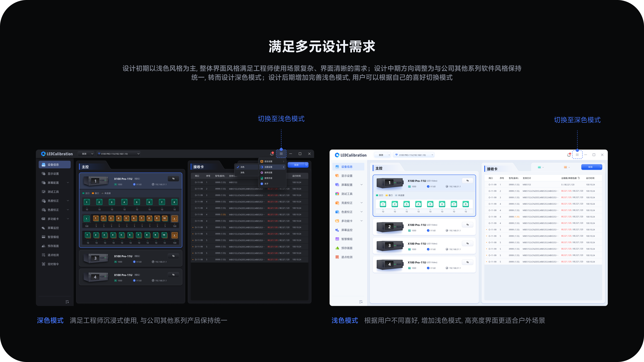Click 屏幕监控 icon in dark window sidebar
Screen dimensions: 644x362
point(43,228)
